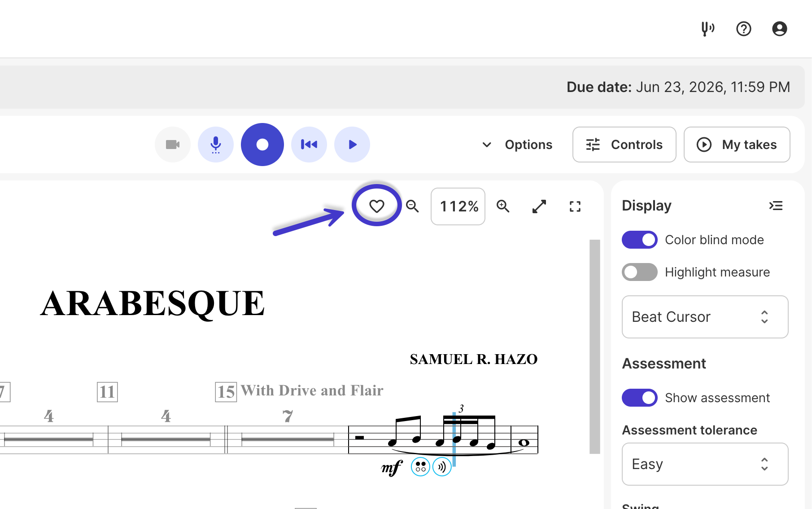Image resolution: width=812 pixels, height=509 pixels.
Task: Click the ARABESQUE title text
Action: [x=153, y=303]
